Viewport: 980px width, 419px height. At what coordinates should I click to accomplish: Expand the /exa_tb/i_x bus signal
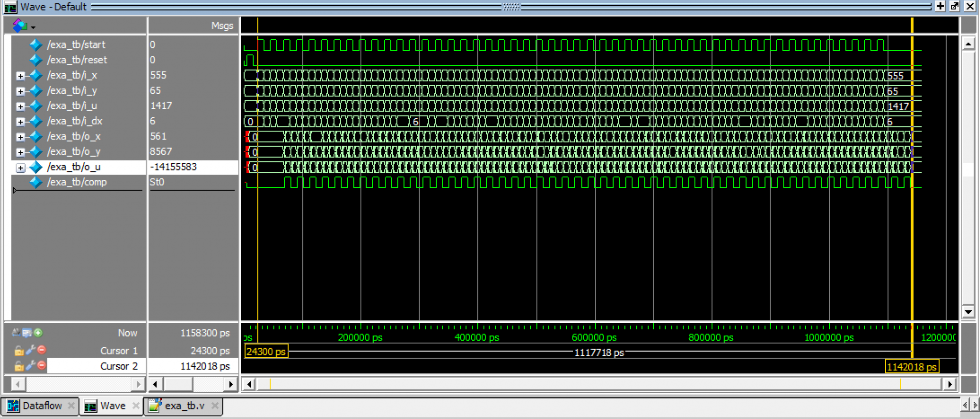tap(20, 76)
